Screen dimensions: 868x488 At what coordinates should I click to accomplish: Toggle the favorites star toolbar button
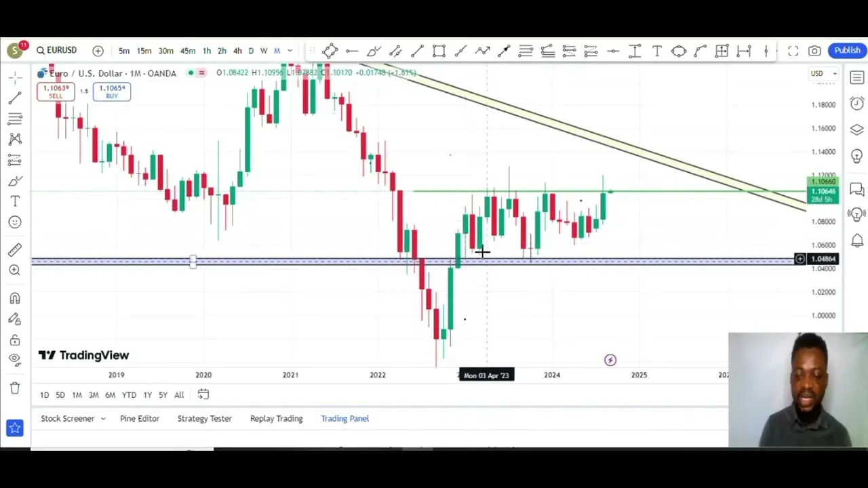pyautogui.click(x=15, y=428)
